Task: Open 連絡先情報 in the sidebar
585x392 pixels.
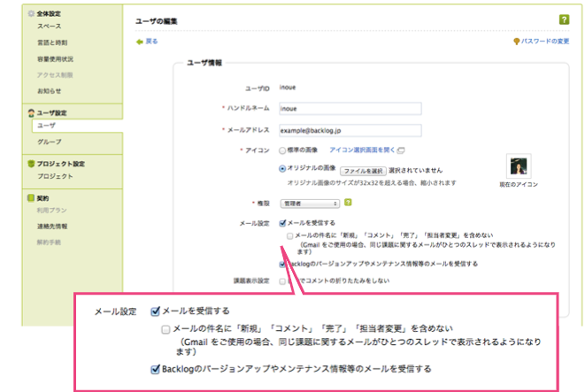Action: (x=52, y=227)
